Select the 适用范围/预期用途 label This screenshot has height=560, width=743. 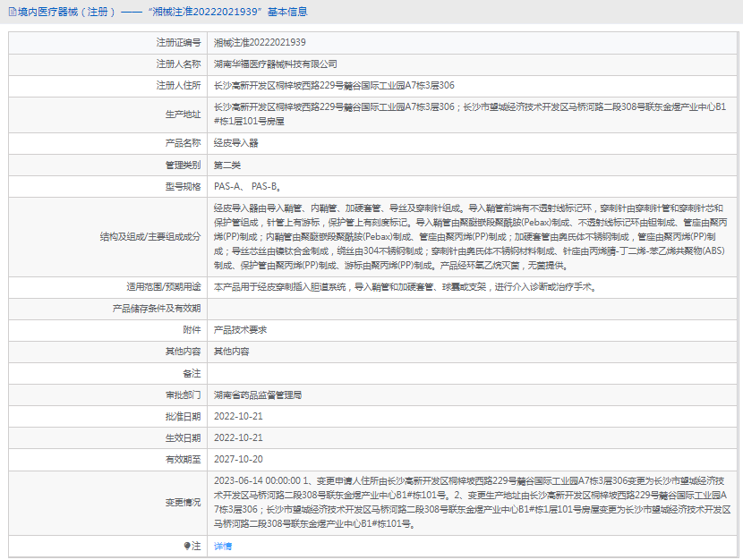164,287
